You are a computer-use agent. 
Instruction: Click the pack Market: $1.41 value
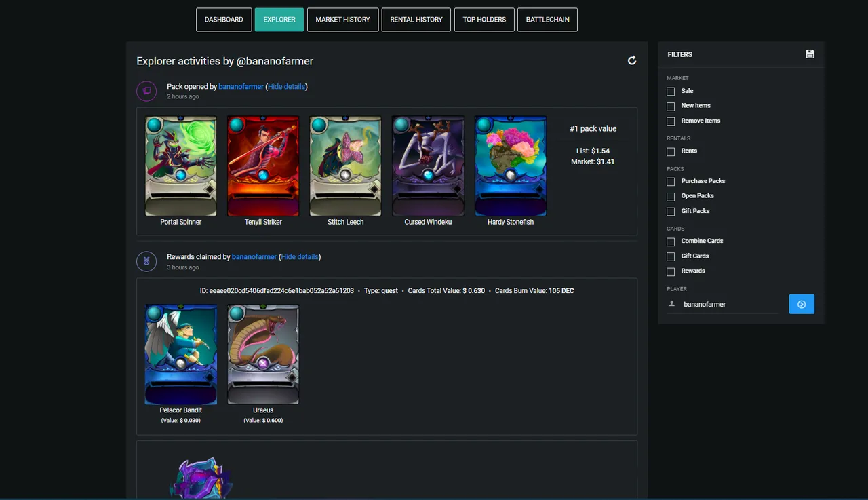593,161
